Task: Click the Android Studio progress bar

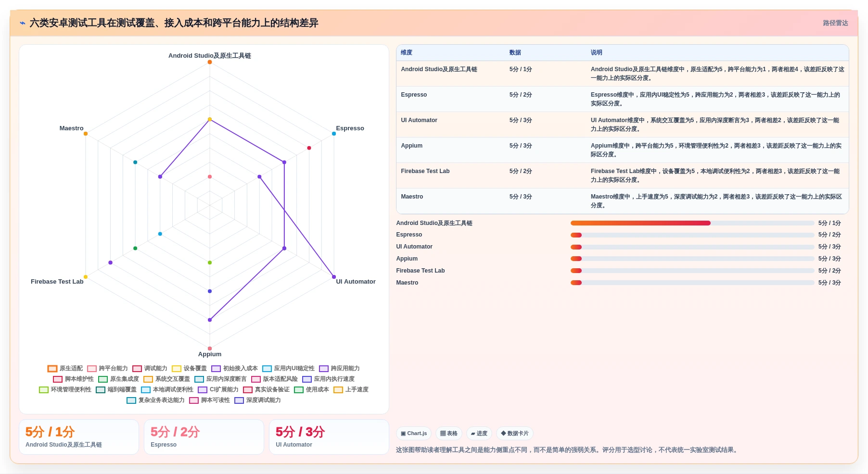Action: click(692, 223)
